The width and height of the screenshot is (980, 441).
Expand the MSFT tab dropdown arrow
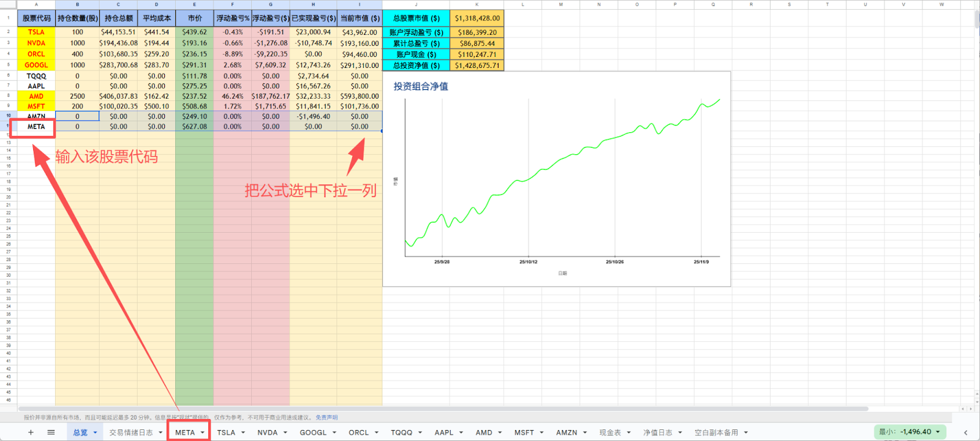pos(541,432)
